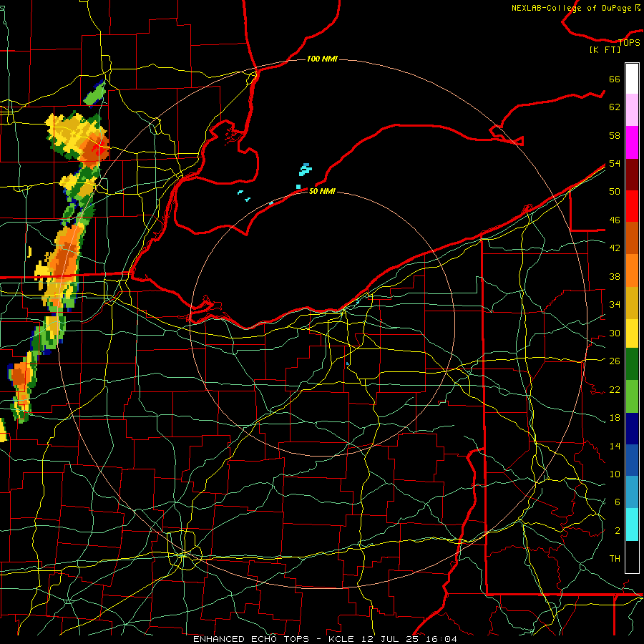Click the dark green legend swatch
The width and height of the screenshot is (644, 644).
click(x=632, y=364)
